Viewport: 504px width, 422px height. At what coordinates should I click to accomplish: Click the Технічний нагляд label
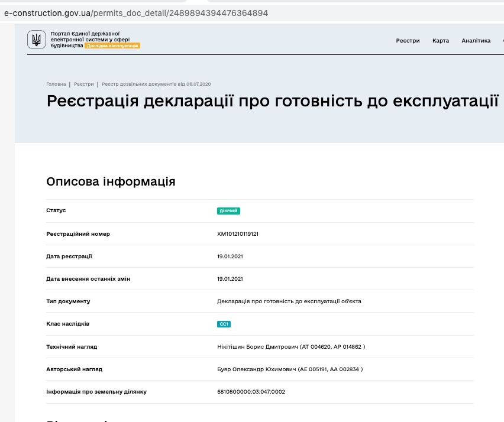click(72, 347)
